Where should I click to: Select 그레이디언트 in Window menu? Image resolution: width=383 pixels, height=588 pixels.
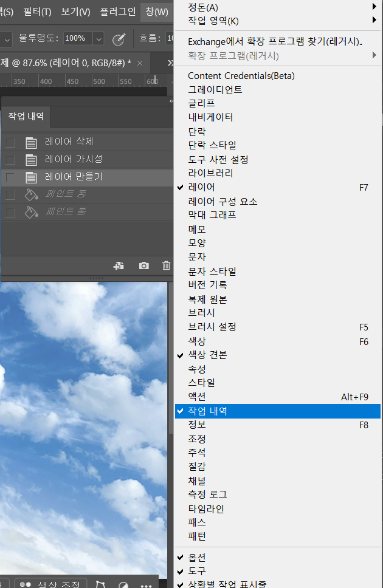[278, 90]
